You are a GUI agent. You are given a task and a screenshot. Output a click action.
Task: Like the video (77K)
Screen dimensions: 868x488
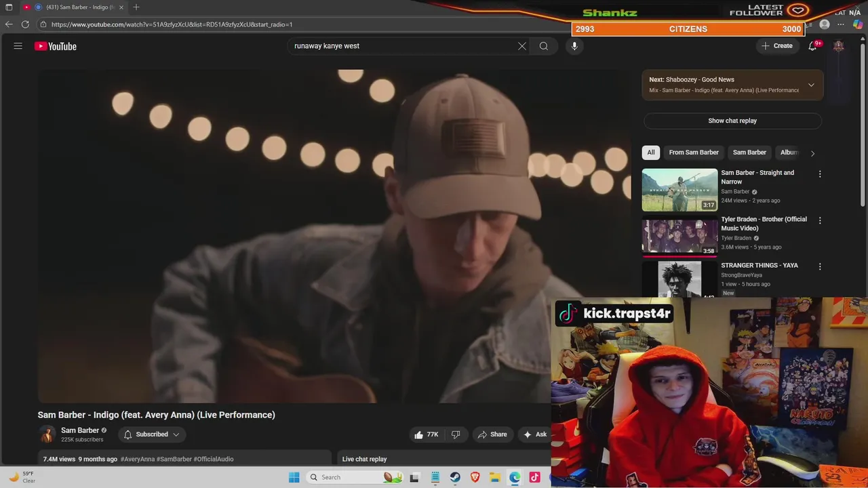click(427, 434)
